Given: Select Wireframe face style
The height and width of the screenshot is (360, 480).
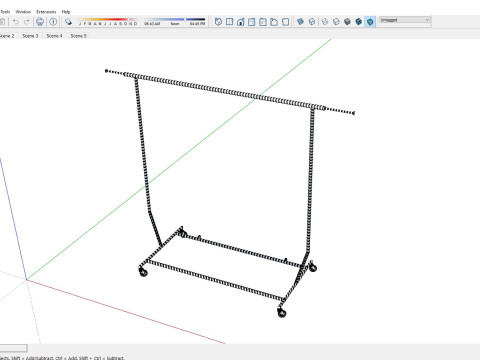Looking at the screenshot, I should click(325, 22).
